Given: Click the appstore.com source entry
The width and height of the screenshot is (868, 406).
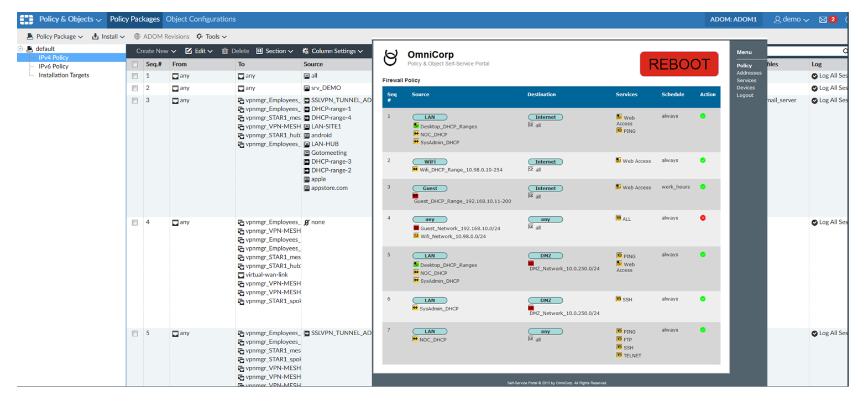Looking at the screenshot, I should (330, 188).
